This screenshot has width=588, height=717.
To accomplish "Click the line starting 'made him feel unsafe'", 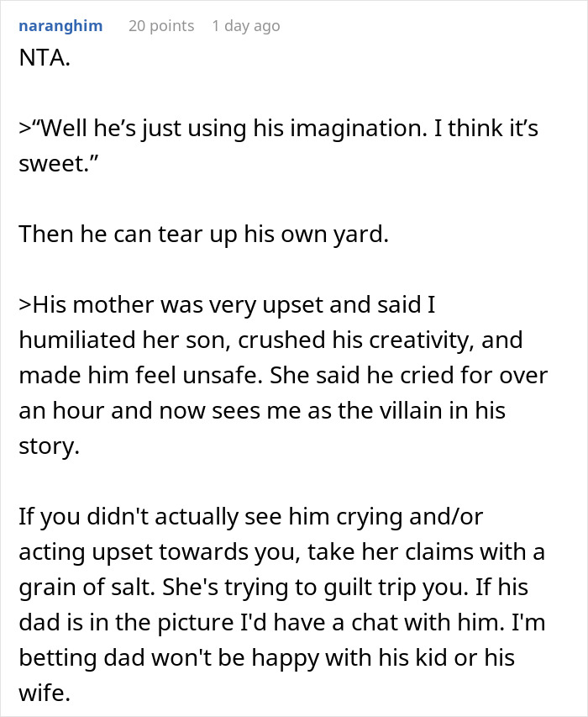I will (283, 376).
